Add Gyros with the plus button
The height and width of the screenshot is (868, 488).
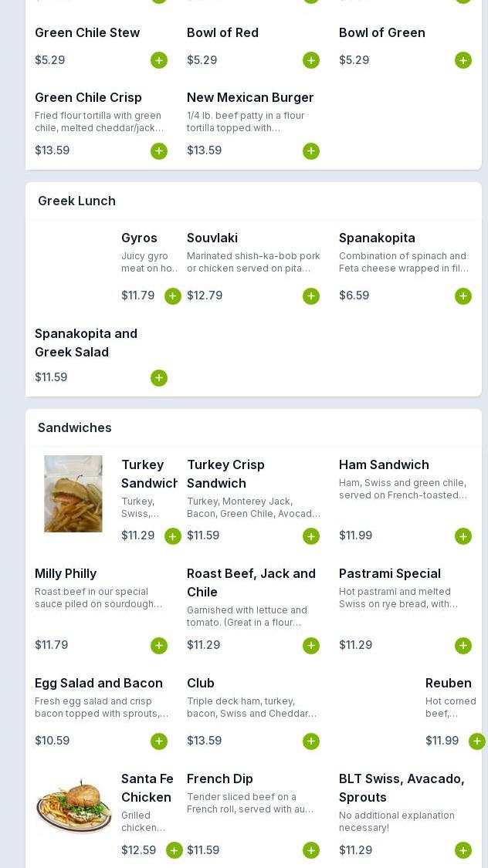point(173,296)
